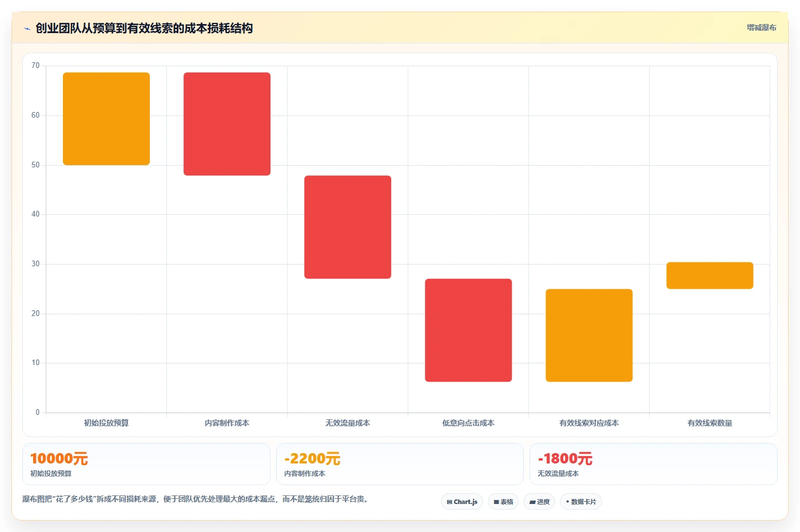This screenshot has width=800, height=532.
Task: Click the y-axis value 30
Action: click(35, 264)
